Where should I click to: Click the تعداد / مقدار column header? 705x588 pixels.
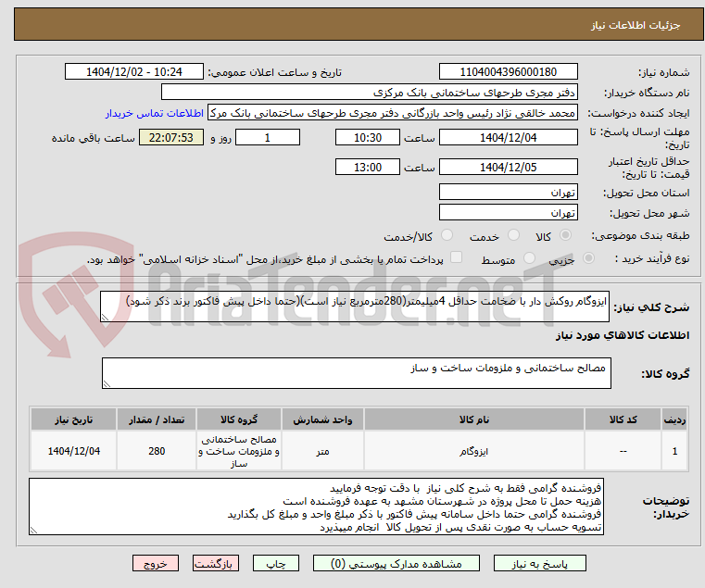click(157, 419)
